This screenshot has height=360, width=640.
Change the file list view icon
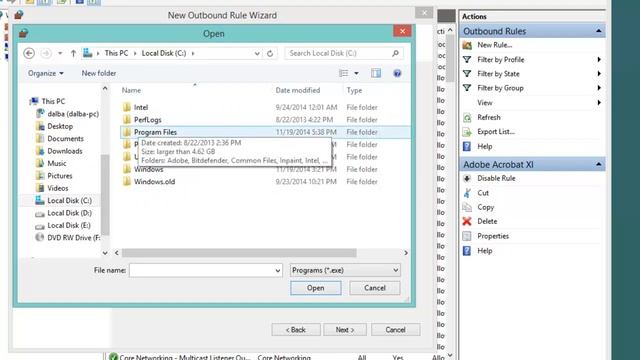[344, 73]
